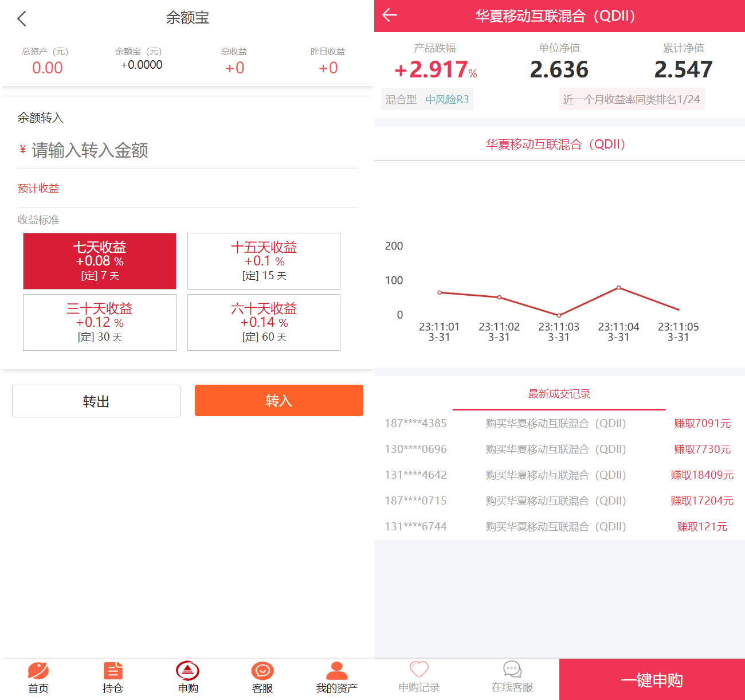Tap the 中风险R3 risk tag
Viewport: 745px width, 700px height.
(x=447, y=99)
